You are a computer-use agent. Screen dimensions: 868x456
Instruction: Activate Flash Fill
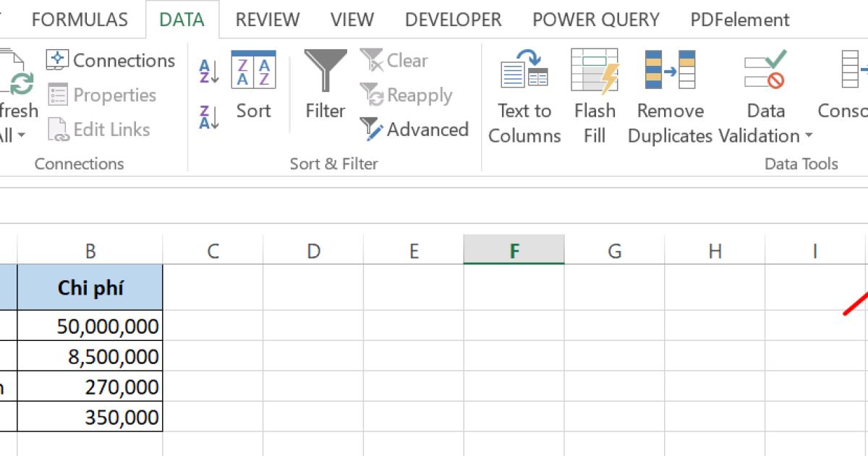[594, 94]
